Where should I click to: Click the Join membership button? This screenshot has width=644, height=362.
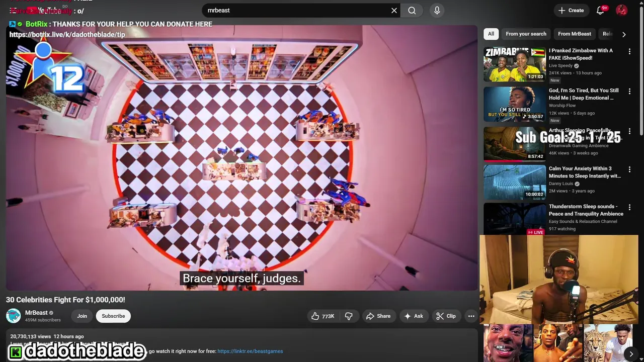82,316
